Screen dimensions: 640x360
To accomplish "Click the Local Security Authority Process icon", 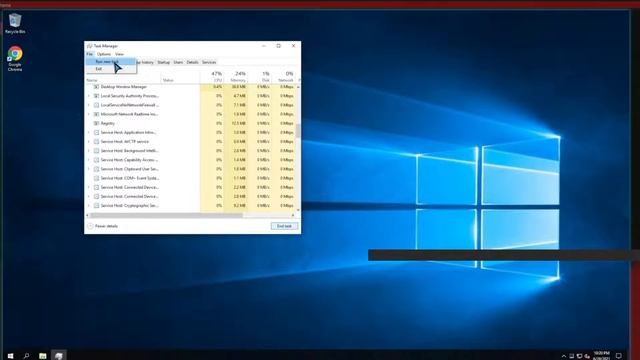I will click(96, 96).
